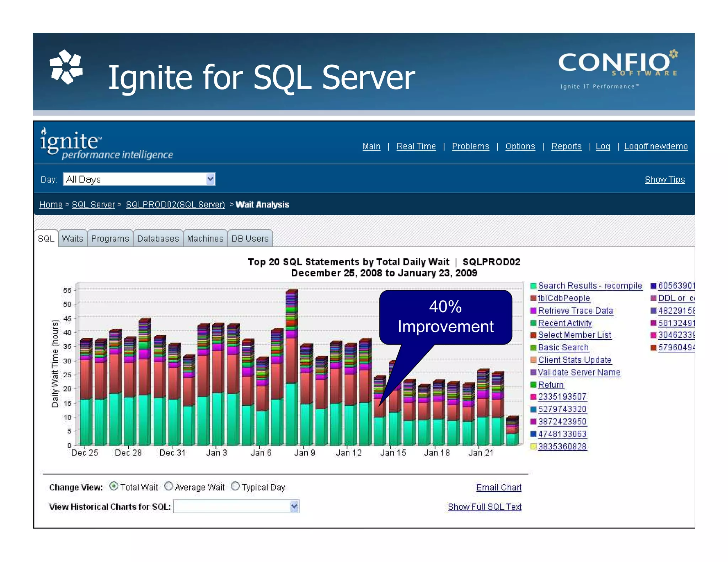Click orange swatch beside Client Stats Update
728x562 pixels.
[533, 360]
